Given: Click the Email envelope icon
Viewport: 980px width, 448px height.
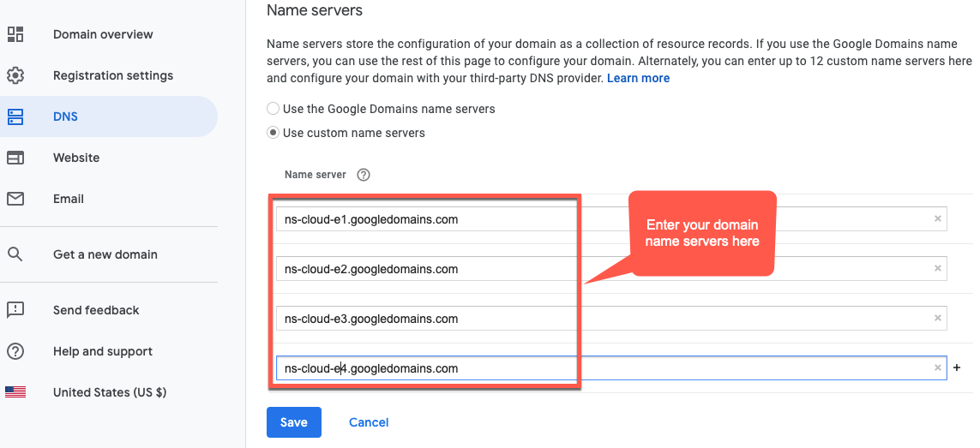Looking at the screenshot, I should coord(15,199).
